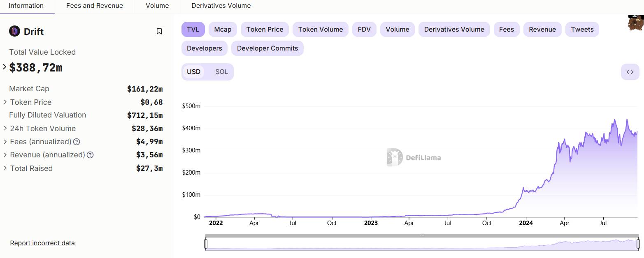Show the Developer Commits chart series
This screenshot has height=258, width=644.
click(x=267, y=48)
